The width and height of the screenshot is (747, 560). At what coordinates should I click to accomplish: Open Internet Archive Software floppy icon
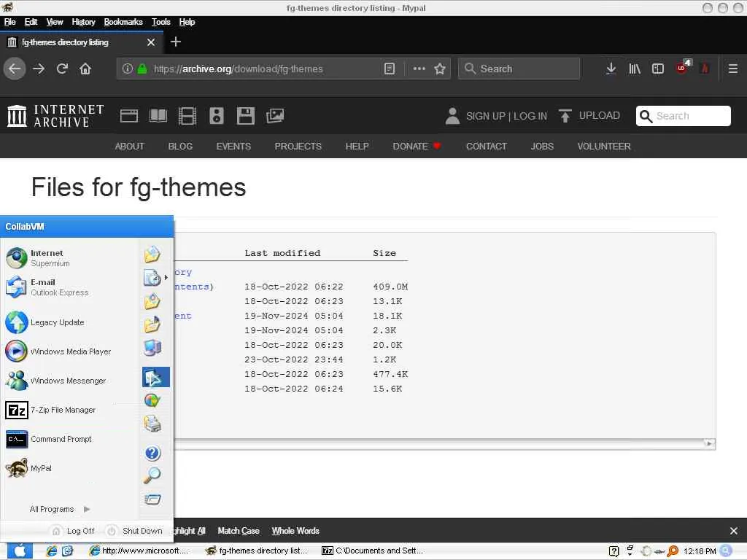245,116
